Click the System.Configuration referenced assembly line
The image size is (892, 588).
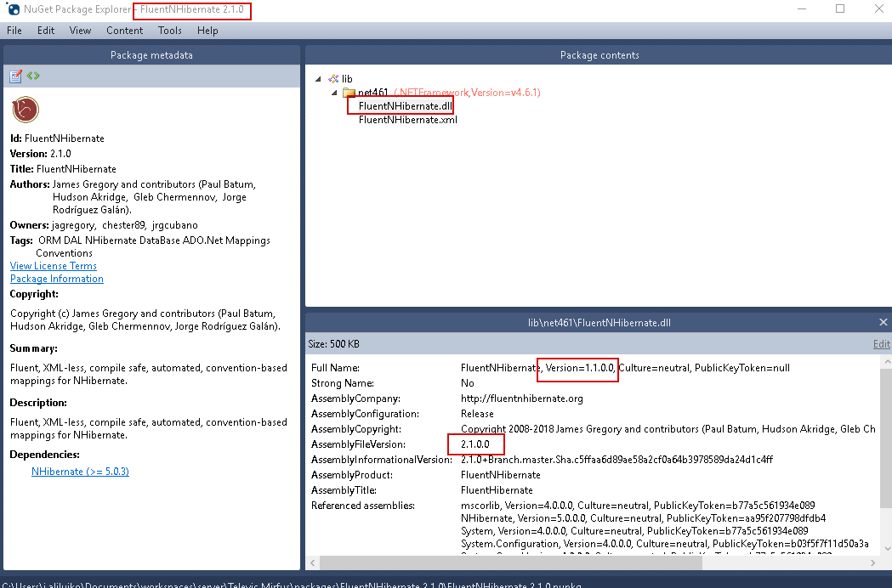[x=664, y=544]
